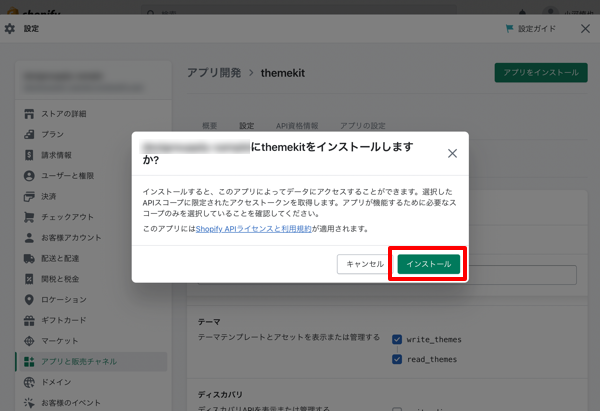Viewport: 600px width, 411px height.
Task: Click the 請求情報 billing icon
Action: pos(29,155)
